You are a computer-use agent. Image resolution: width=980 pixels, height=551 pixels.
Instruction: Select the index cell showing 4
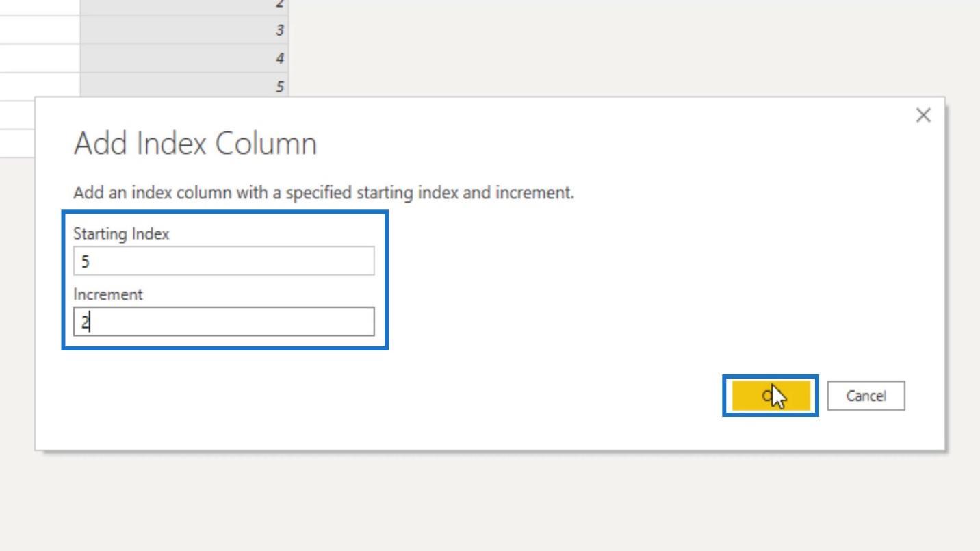pos(184,59)
